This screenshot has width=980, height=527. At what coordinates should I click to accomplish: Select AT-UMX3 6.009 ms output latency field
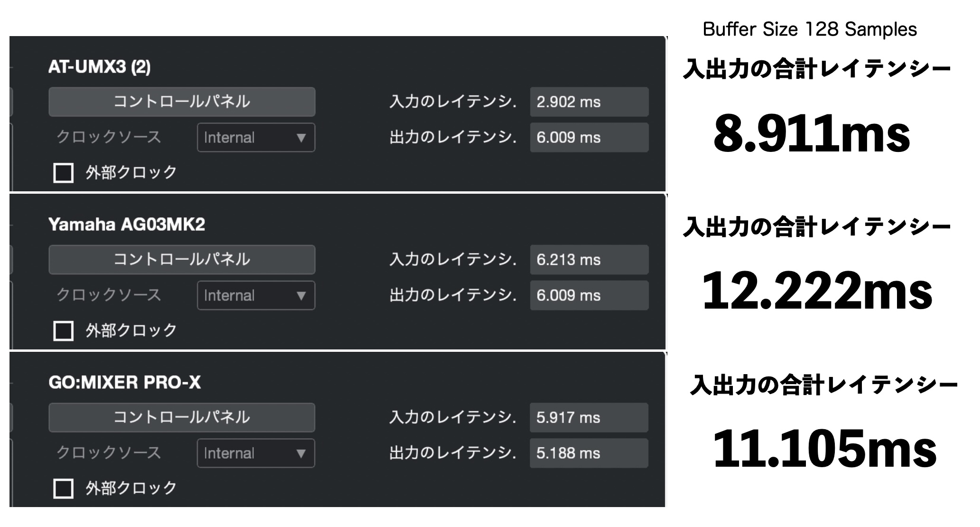pyautogui.click(x=589, y=138)
